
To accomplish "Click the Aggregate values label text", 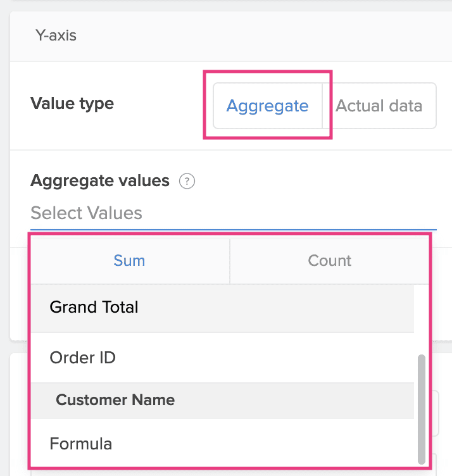I will pos(100,181).
